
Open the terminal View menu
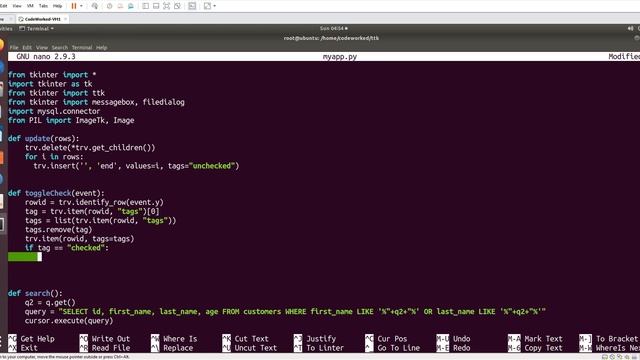click(42, 47)
